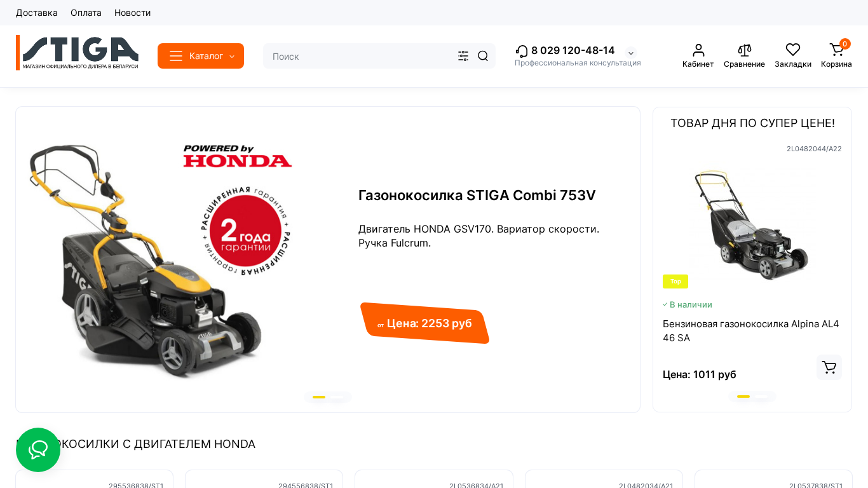Image resolution: width=868 pixels, height=488 pixels.
Task: Open Бензиновая газонокосилка Alpina AL4 46 SA link
Action: (751, 330)
